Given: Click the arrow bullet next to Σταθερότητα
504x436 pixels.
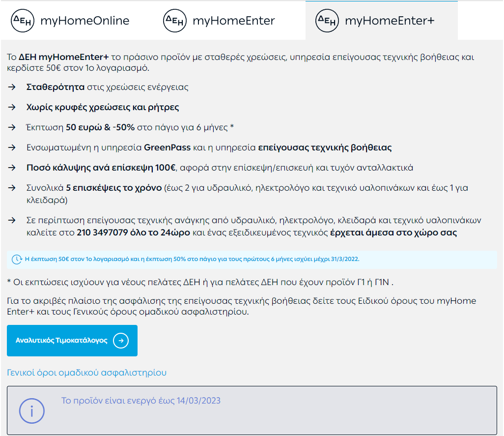Looking at the screenshot, I should [12, 87].
